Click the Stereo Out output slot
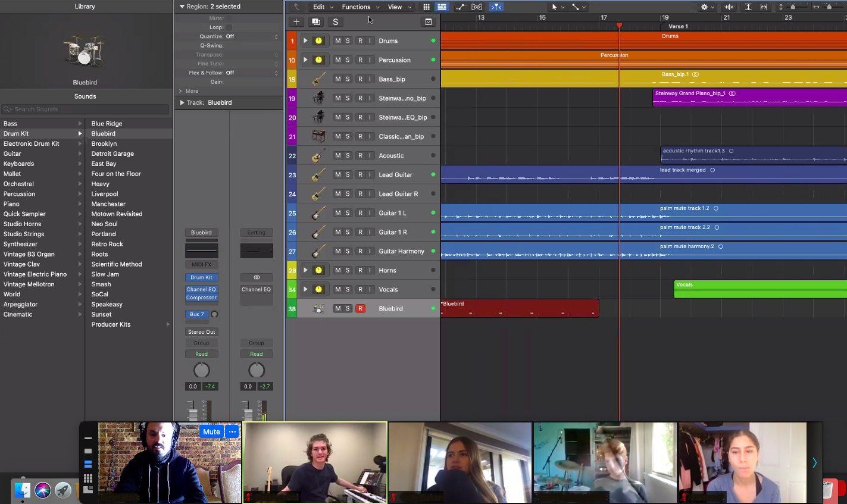Screen dimensions: 847x504 (201, 332)
